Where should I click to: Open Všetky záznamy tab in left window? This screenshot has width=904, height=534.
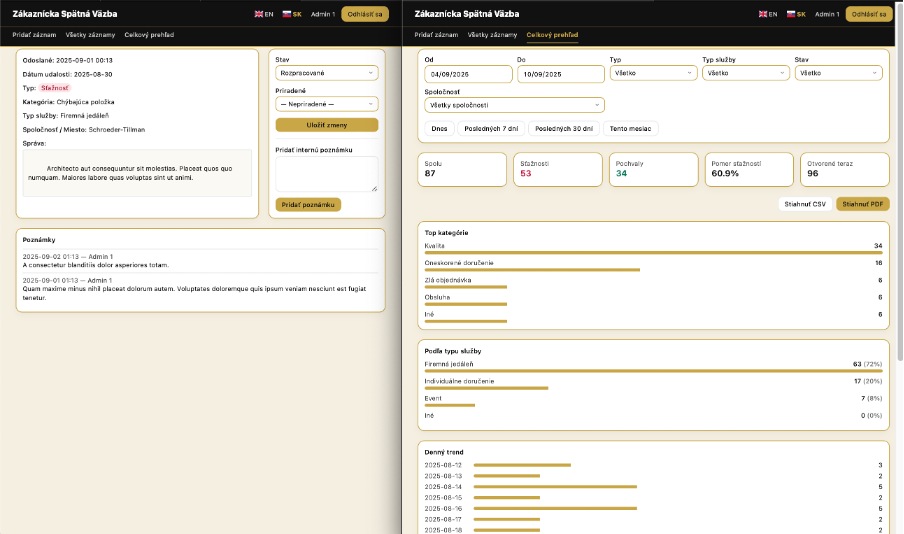click(90, 35)
